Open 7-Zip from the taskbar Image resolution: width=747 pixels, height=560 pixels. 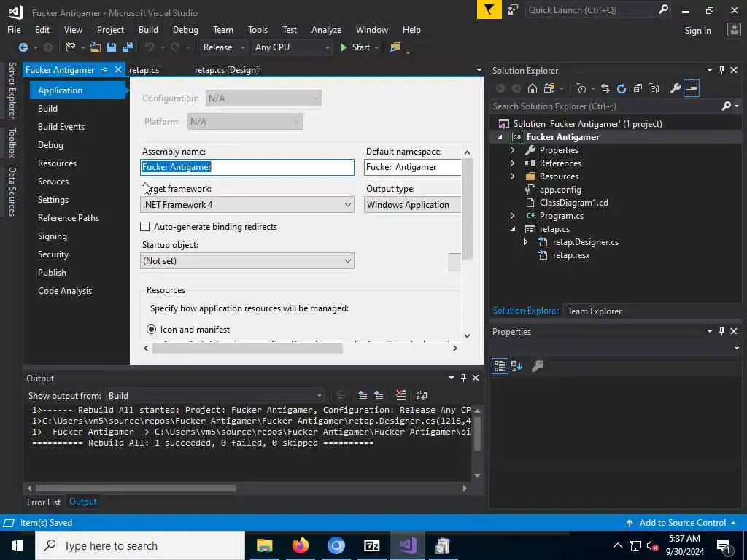[x=371, y=545]
